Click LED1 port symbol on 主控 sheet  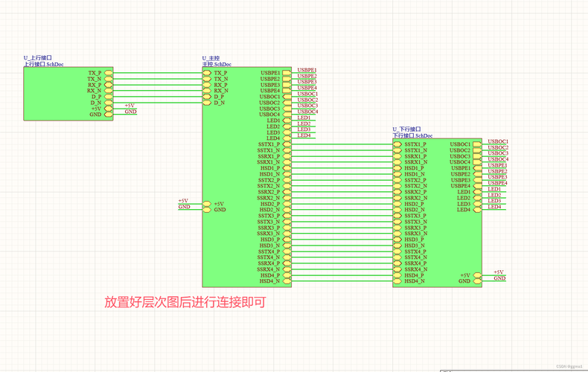tap(287, 121)
